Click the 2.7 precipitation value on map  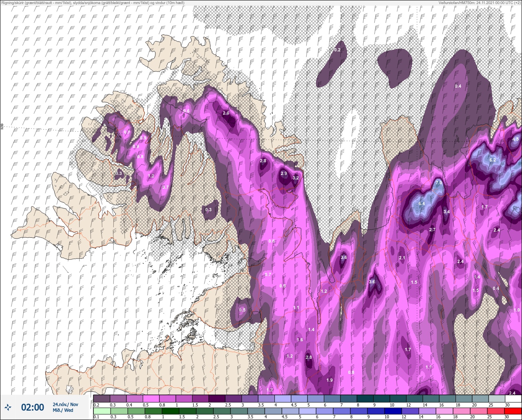(432, 230)
